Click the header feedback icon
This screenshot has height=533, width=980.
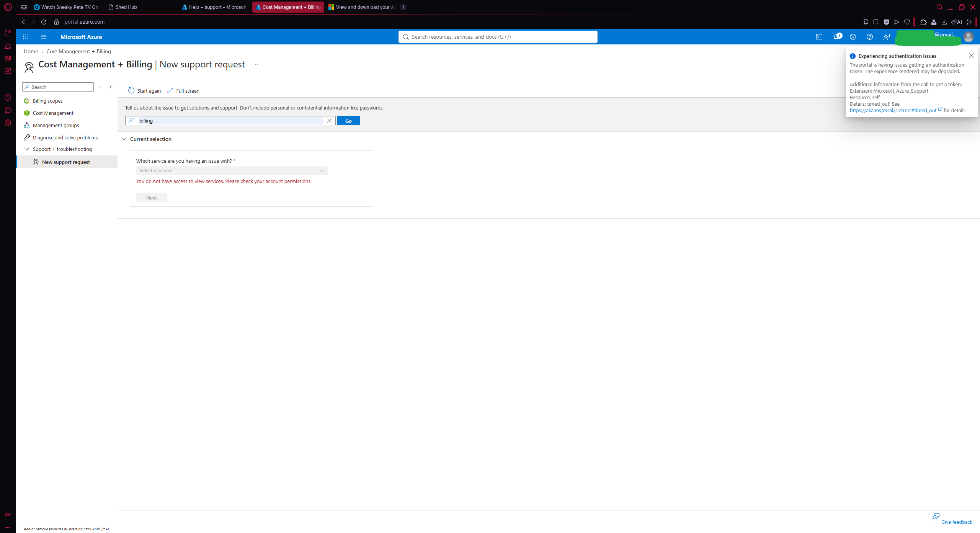(x=887, y=37)
